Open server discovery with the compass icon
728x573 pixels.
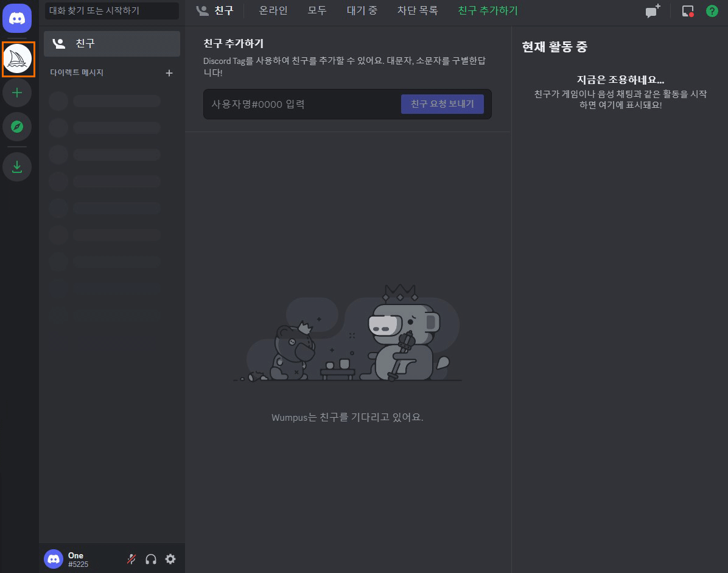pyautogui.click(x=17, y=127)
